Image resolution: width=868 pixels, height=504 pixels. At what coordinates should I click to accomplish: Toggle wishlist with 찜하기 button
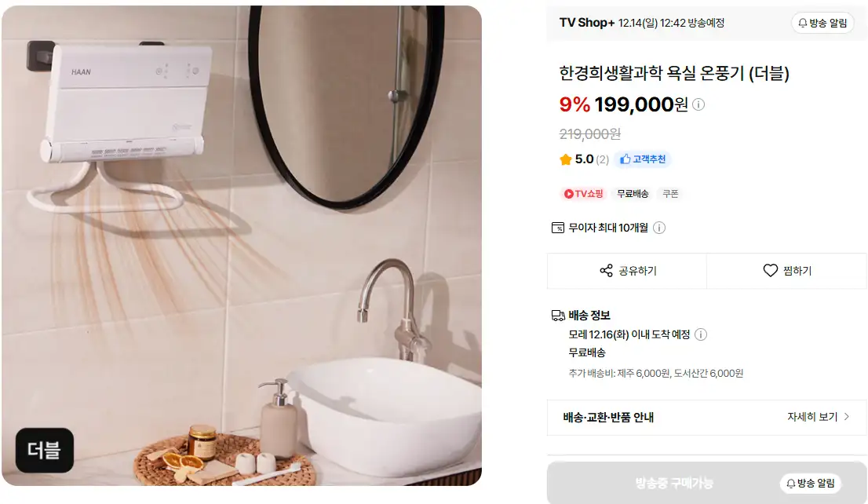[x=786, y=271]
